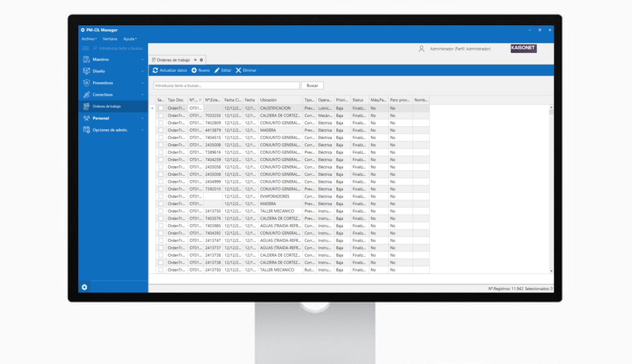The image size is (632, 364).
Task: Check the CAUSTIFICACION row checkbox
Action: tap(161, 108)
